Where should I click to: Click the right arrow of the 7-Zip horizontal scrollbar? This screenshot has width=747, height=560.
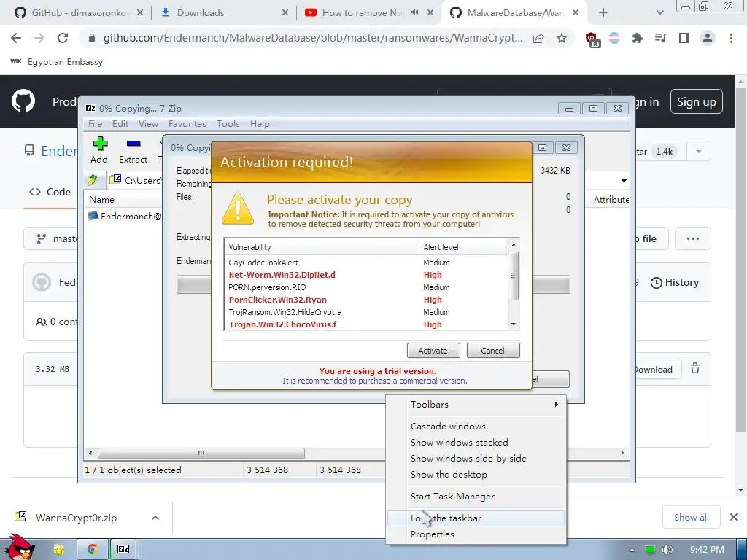(623, 453)
